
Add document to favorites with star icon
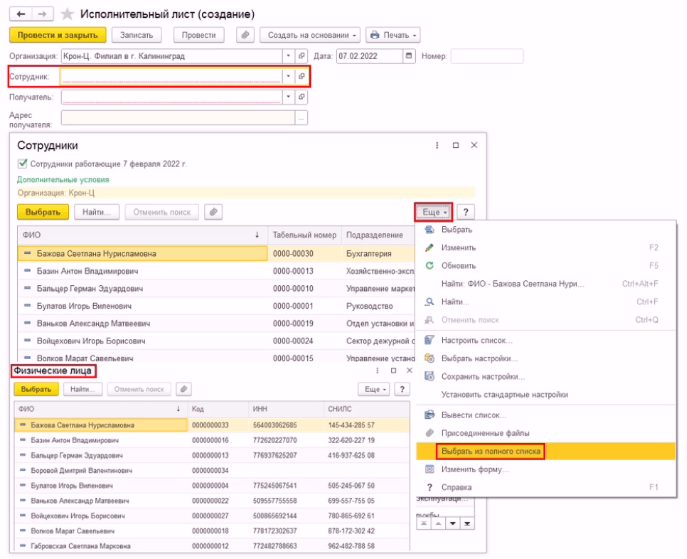tap(67, 15)
